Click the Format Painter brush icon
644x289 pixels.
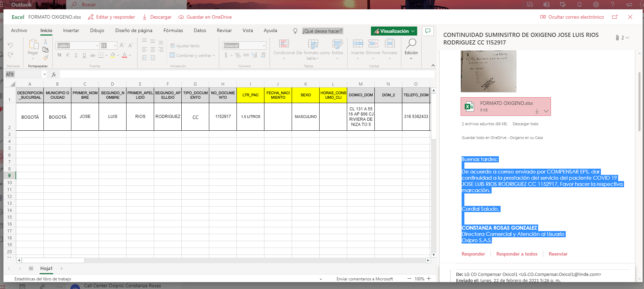46,58
